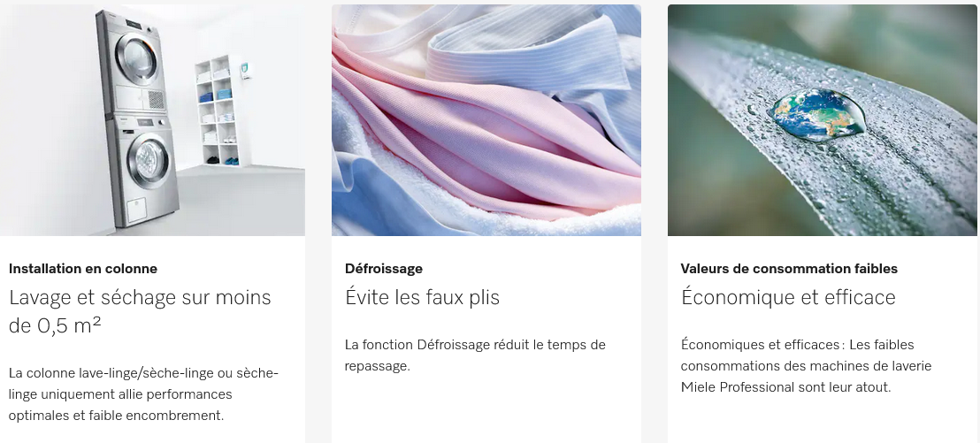This screenshot has width=980, height=443.
Task: Click the 'Installation en colonne' label
Action: [83, 269]
